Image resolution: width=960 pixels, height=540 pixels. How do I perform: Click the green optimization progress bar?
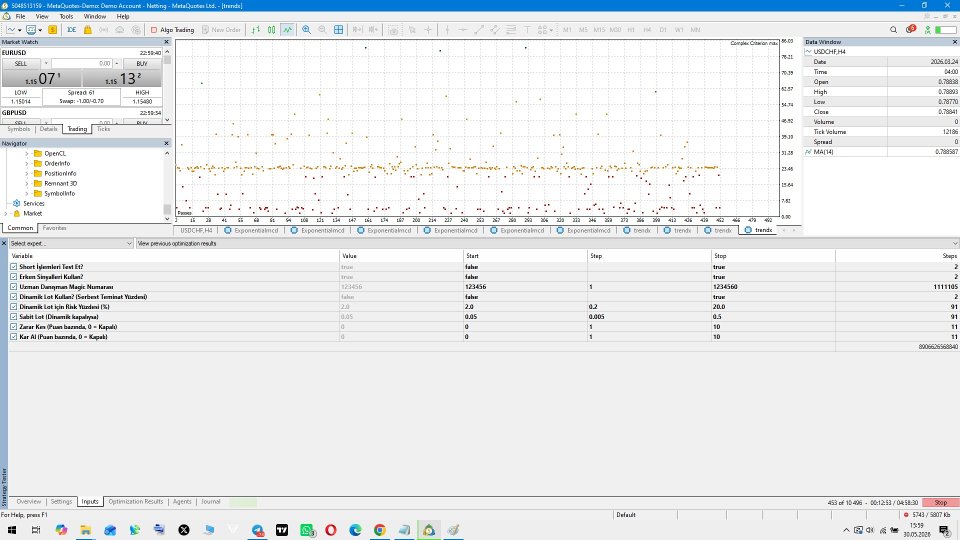243,502
